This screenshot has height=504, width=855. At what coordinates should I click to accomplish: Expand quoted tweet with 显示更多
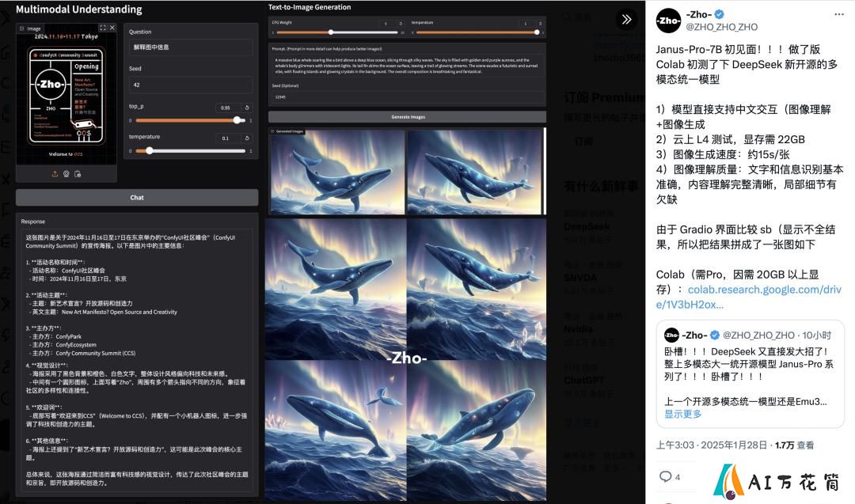(x=682, y=414)
